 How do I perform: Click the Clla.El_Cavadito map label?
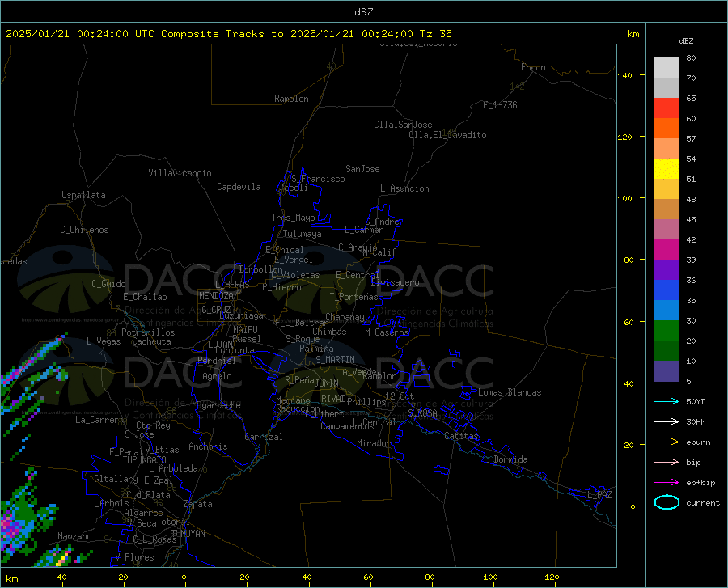tap(447, 135)
